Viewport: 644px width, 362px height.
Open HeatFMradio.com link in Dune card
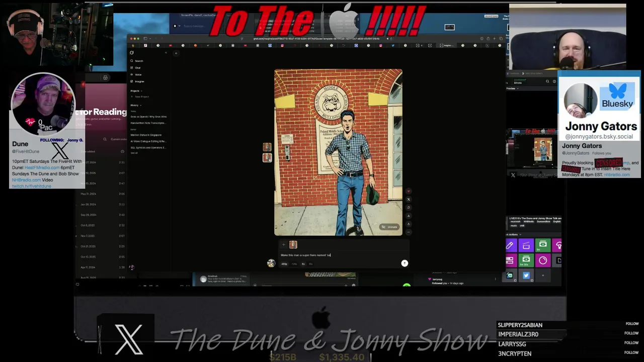tap(42, 167)
